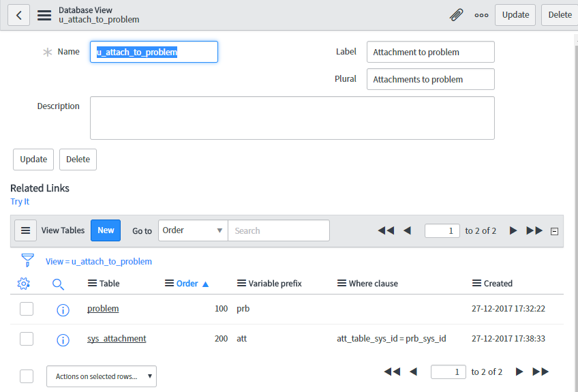Collapse the View Tables list section
The width and height of the screenshot is (578, 392).
554,231
